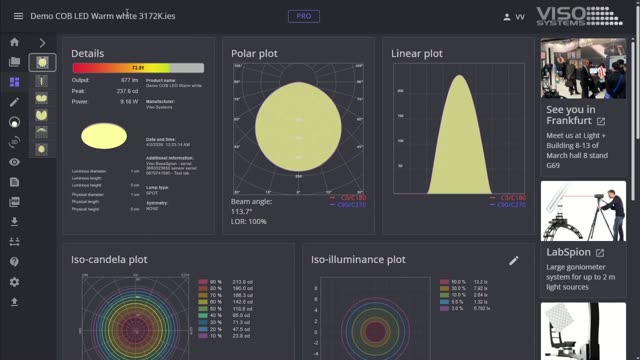This screenshot has width=640, height=360.
Task: Click the download arrow icon in sidebar
Action: [15, 222]
